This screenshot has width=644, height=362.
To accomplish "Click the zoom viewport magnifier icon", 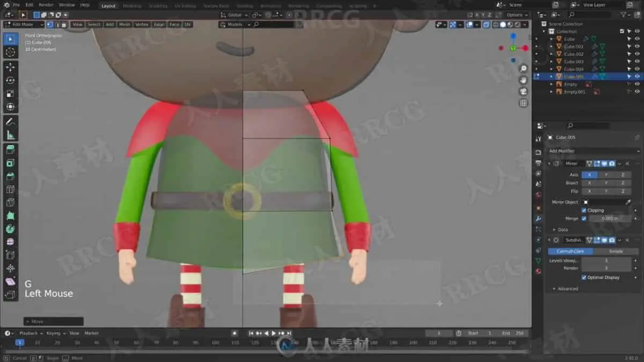I will click(523, 69).
